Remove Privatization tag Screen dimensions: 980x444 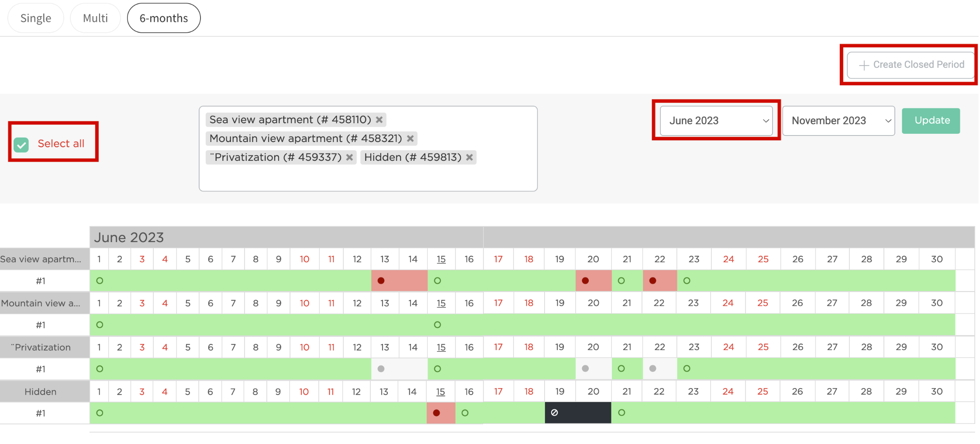coord(349,157)
